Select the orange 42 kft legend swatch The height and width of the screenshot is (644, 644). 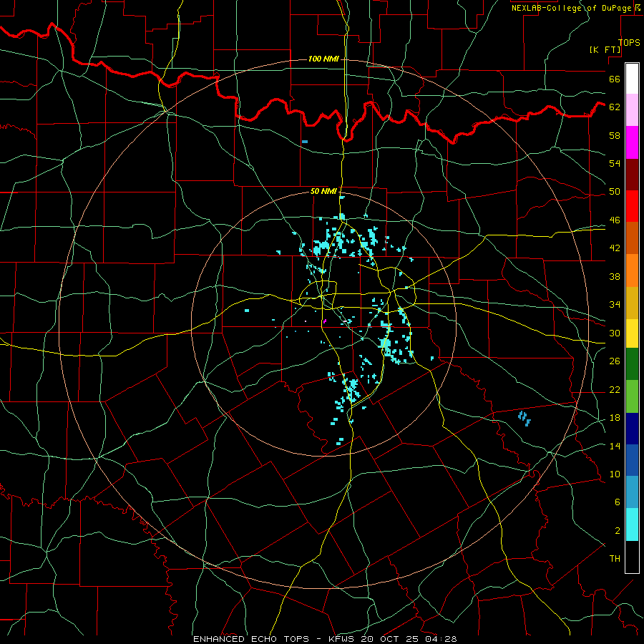[632, 270]
